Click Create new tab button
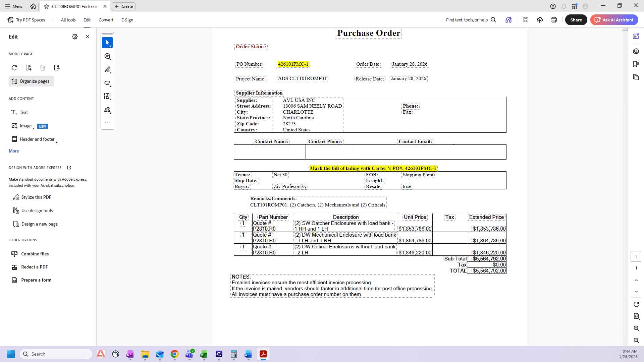This screenshot has width=644, height=362. [124, 6]
